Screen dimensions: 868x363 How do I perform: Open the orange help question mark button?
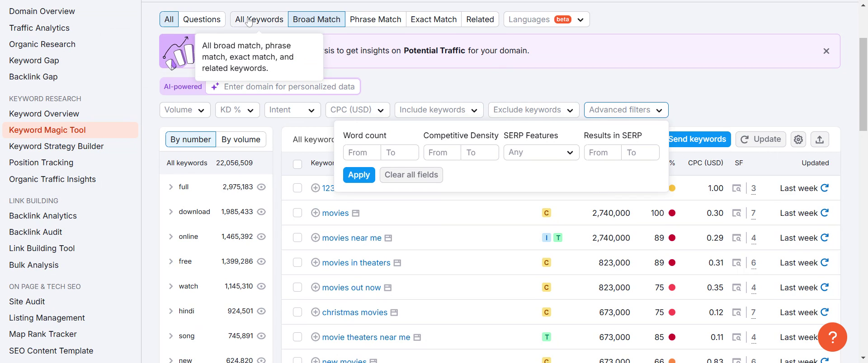[832, 337]
